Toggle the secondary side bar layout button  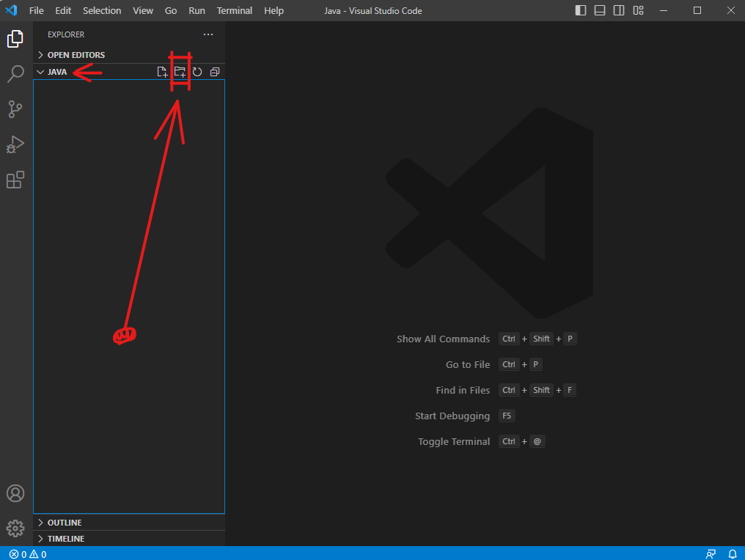click(x=619, y=10)
